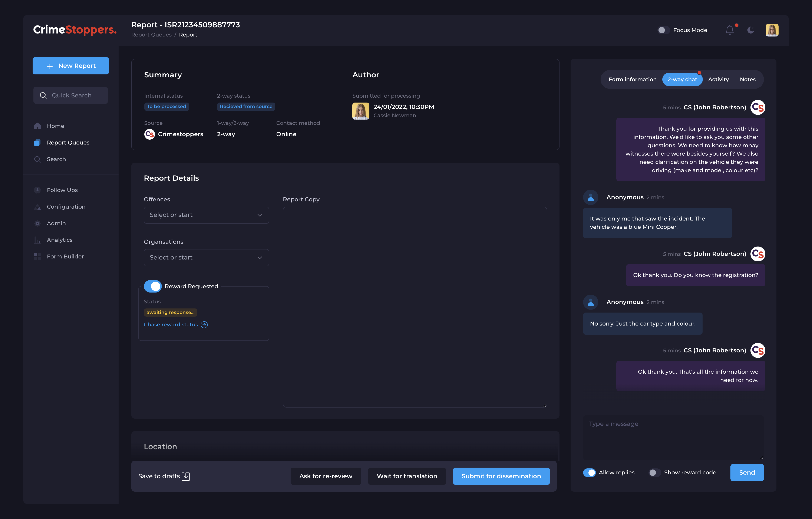Open the Admin section
The height and width of the screenshot is (519, 812).
click(x=56, y=223)
